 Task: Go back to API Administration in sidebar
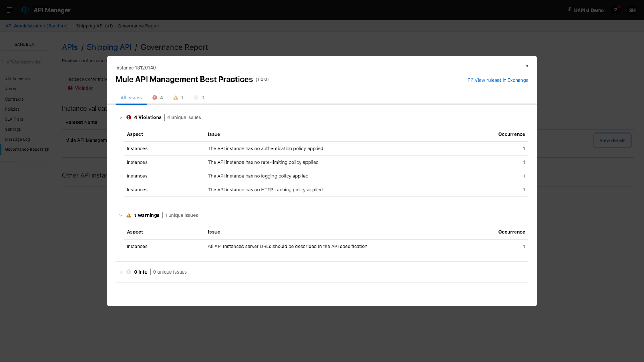(x=22, y=62)
